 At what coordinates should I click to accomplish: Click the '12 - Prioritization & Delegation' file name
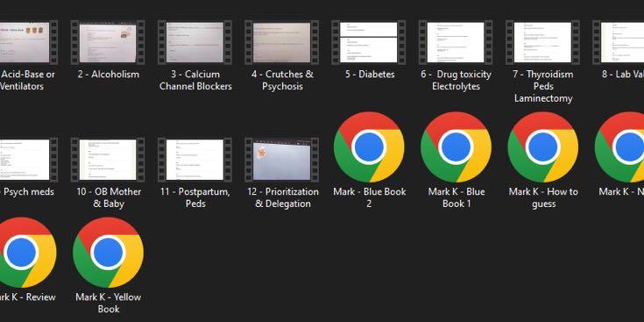pyautogui.click(x=282, y=197)
